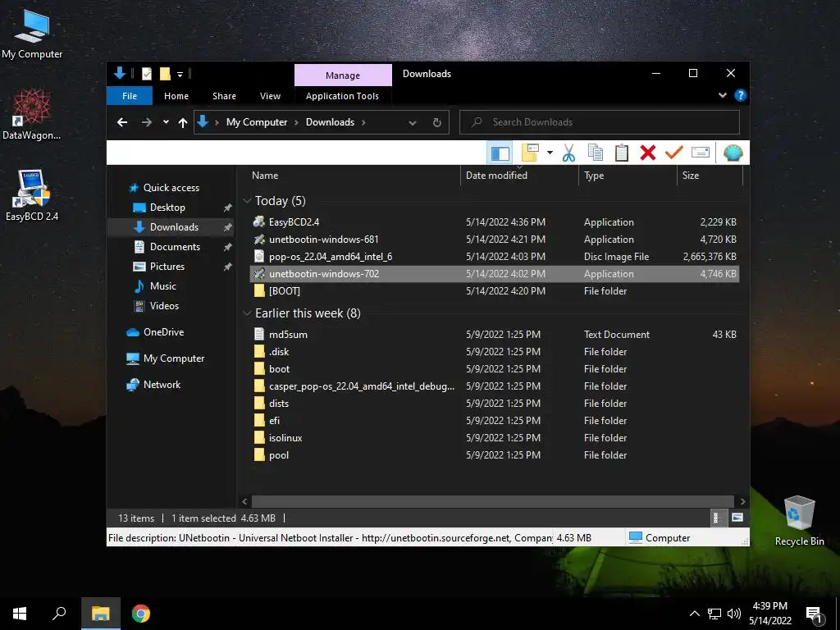Open the address bar history dropdown
Image resolution: width=840 pixels, height=630 pixels.
pyautogui.click(x=413, y=123)
